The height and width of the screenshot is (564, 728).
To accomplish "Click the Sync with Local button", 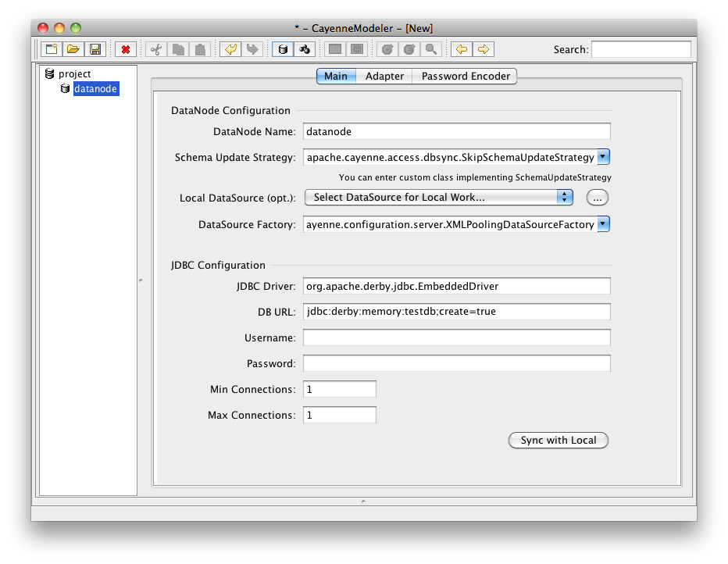I will 558,441.
